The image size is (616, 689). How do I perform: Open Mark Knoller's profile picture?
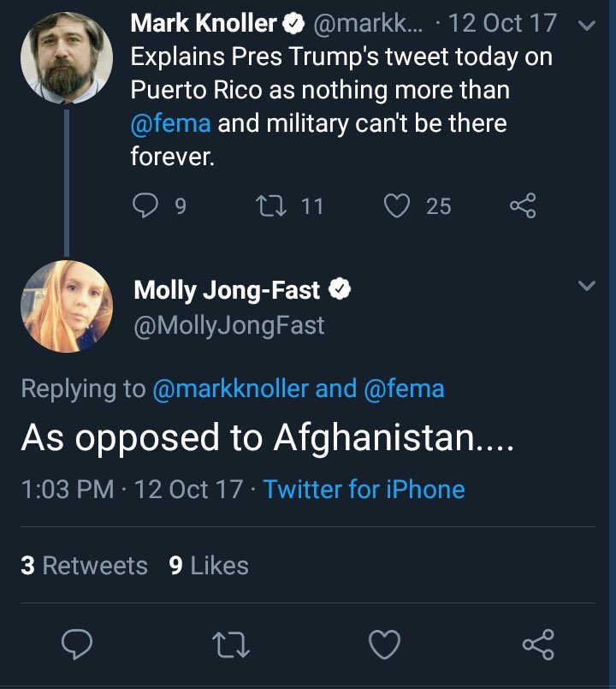click(66, 57)
